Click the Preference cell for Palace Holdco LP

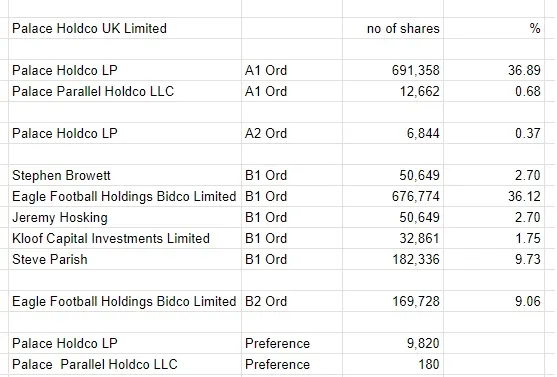(x=292, y=343)
